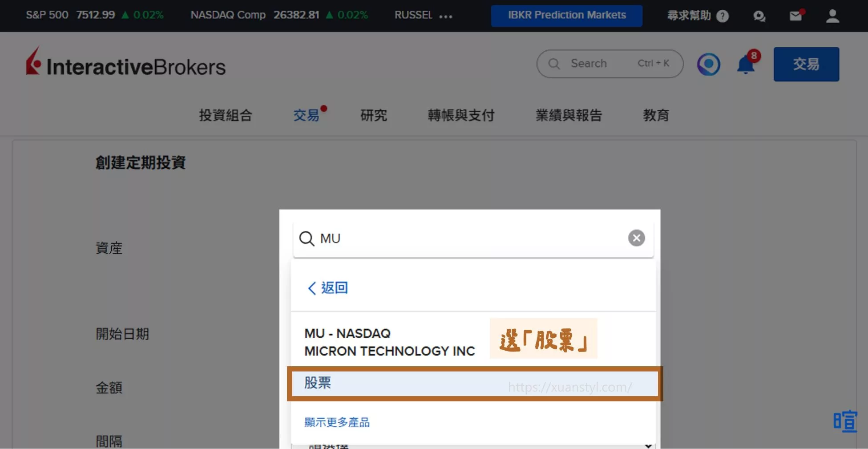Click the RUSSEL ticker label
868x449 pixels.
coord(413,15)
